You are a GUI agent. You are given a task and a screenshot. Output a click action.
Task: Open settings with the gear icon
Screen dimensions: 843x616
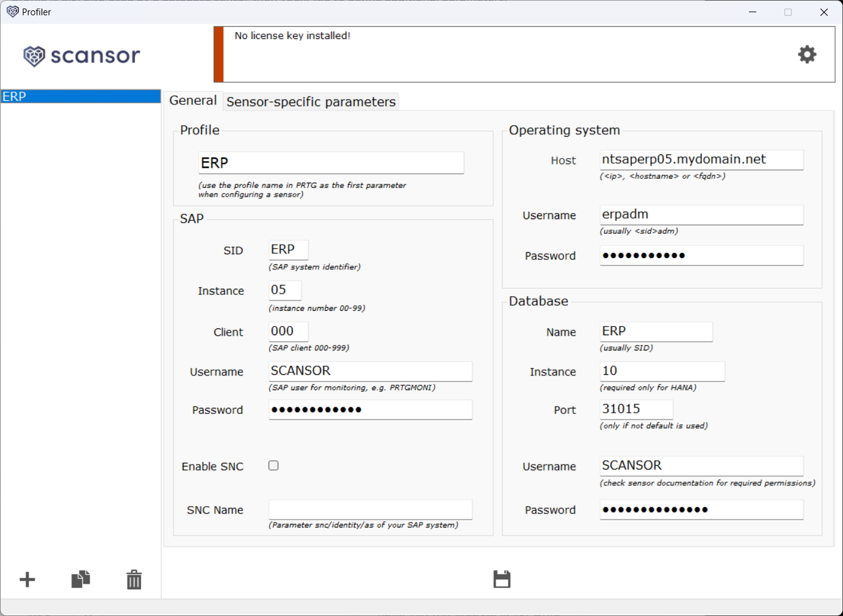tap(807, 54)
